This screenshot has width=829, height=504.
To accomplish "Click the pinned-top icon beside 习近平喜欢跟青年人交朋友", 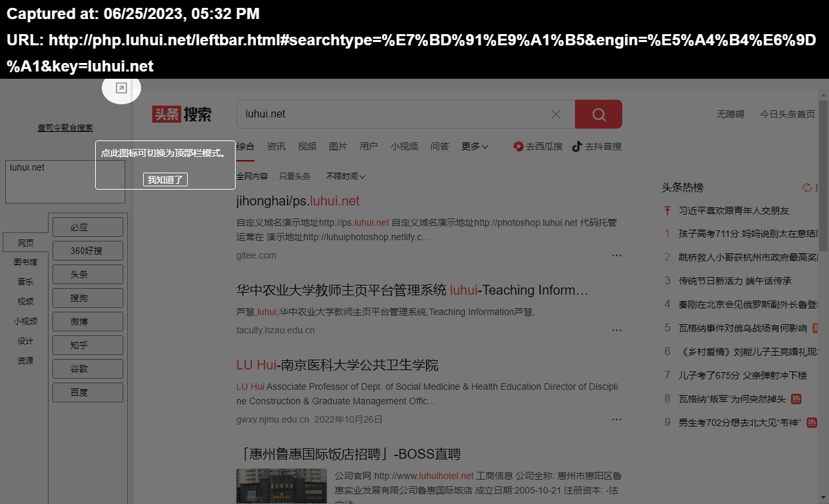I will [668, 211].
